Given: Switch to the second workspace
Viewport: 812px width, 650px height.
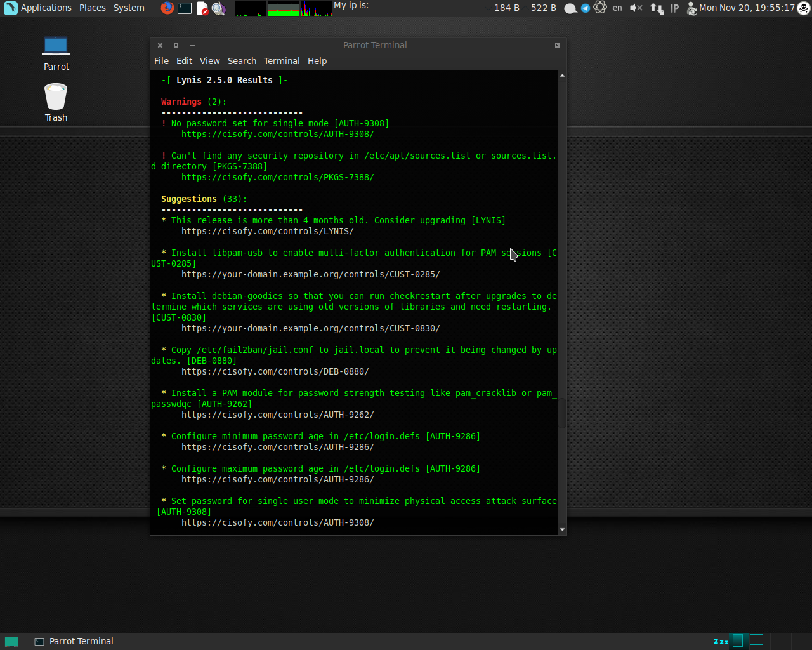Looking at the screenshot, I should pos(756,640).
